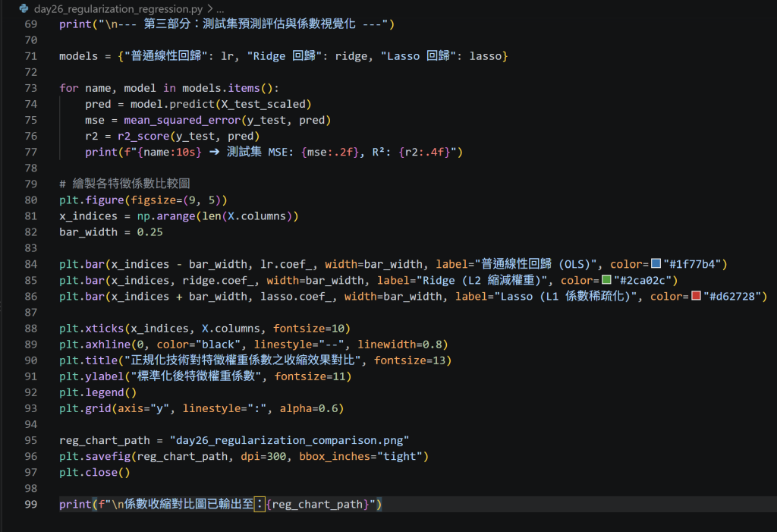Click the breadcrumb ellipsis after the file name

pyautogui.click(x=221, y=9)
